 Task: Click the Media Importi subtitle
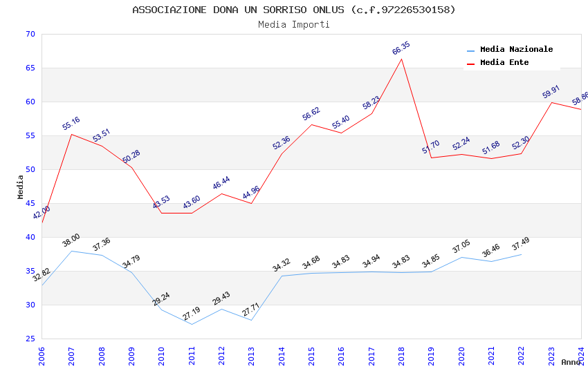click(x=293, y=24)
